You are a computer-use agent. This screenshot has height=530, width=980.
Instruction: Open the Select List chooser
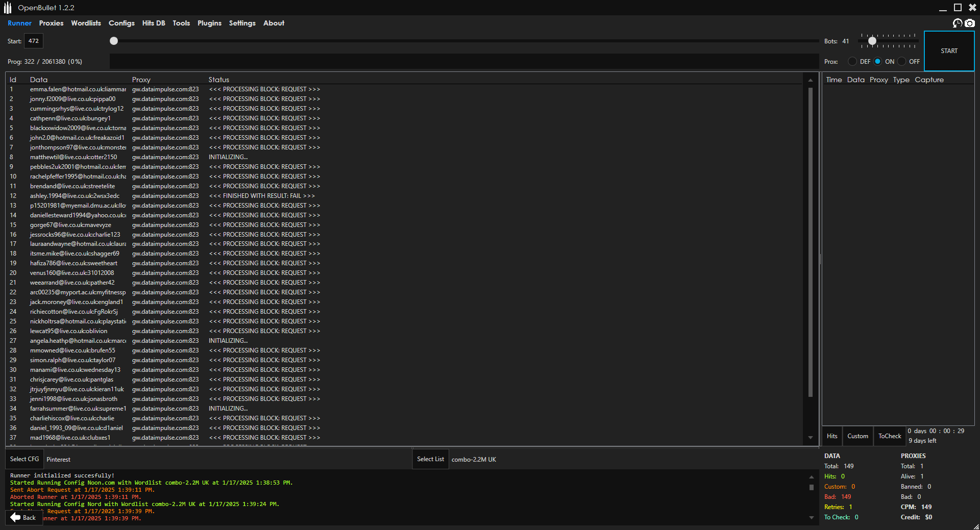(x=430, y=459)
